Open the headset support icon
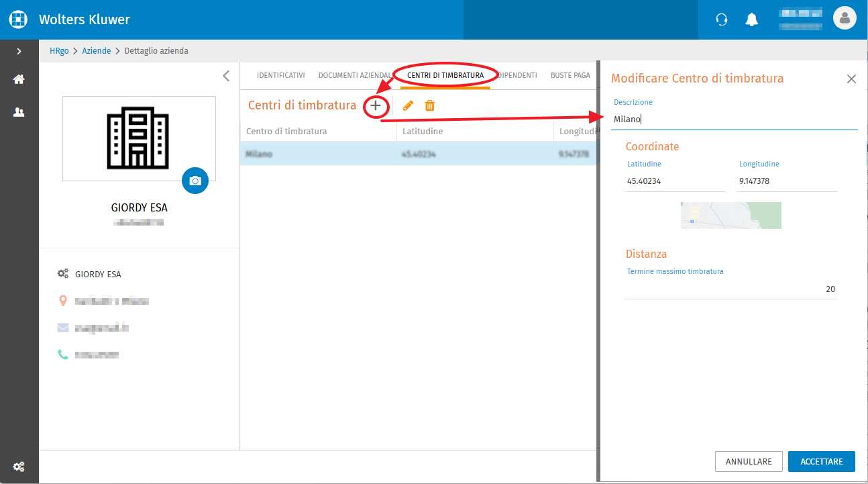This screenshot has height=484, width=868. [722, 19]
